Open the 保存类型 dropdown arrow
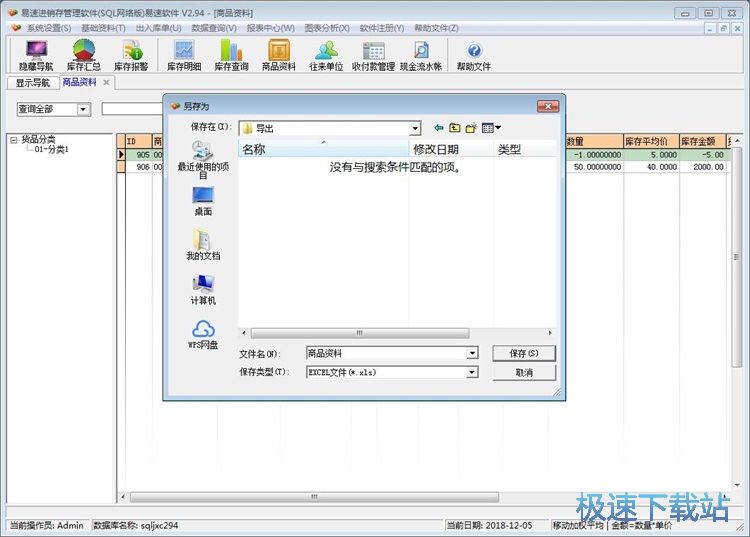 coord(472,372)
